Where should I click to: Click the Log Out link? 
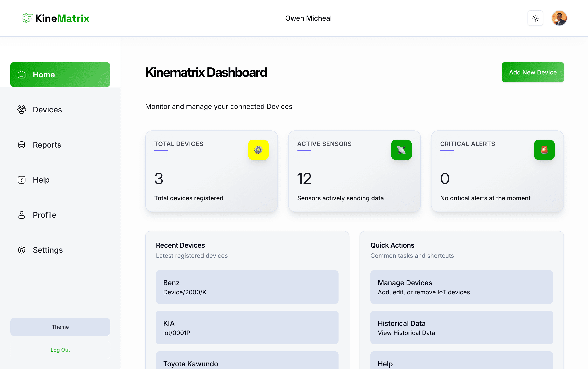click(60, 350)
